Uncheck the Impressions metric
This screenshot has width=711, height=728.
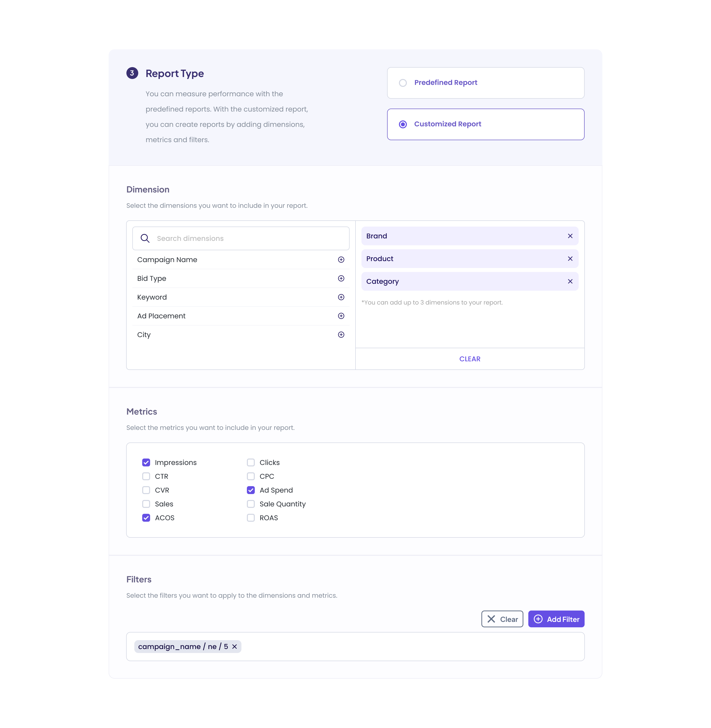[x=146, y=462]
